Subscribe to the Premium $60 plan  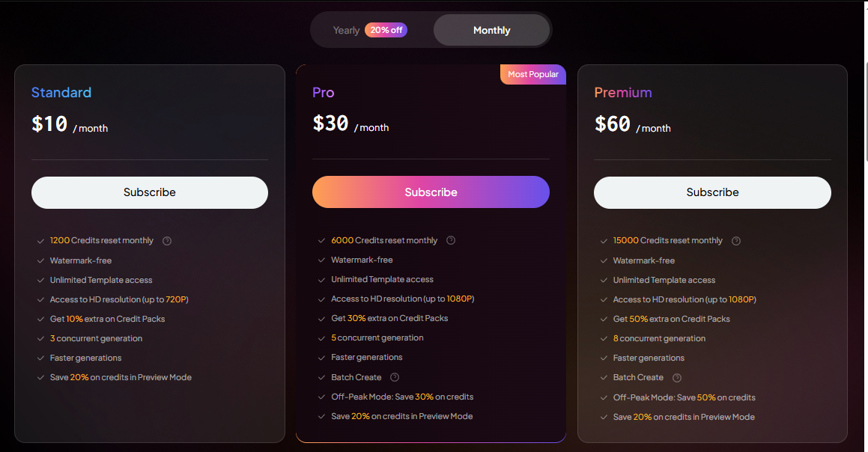pyautogui.click(x=712, y=192)
